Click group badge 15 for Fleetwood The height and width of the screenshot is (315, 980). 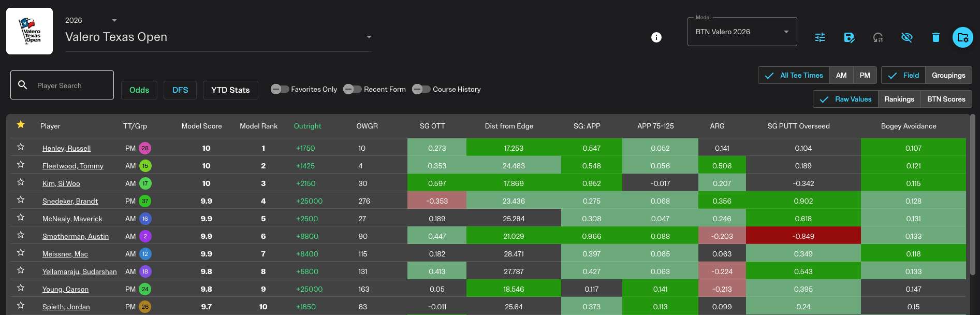pos(145,166)
